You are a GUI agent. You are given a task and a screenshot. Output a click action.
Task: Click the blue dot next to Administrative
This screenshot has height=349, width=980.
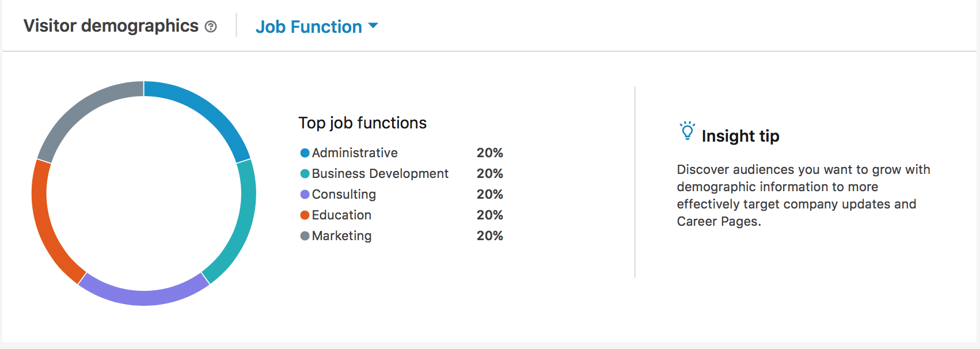tap(305, 153)
